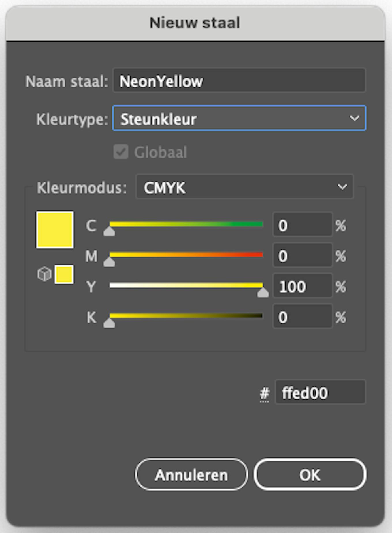This screenshot has height=533, width=392.
Task: Open the Kleurtype dropdown
Action: pos(239,118)
